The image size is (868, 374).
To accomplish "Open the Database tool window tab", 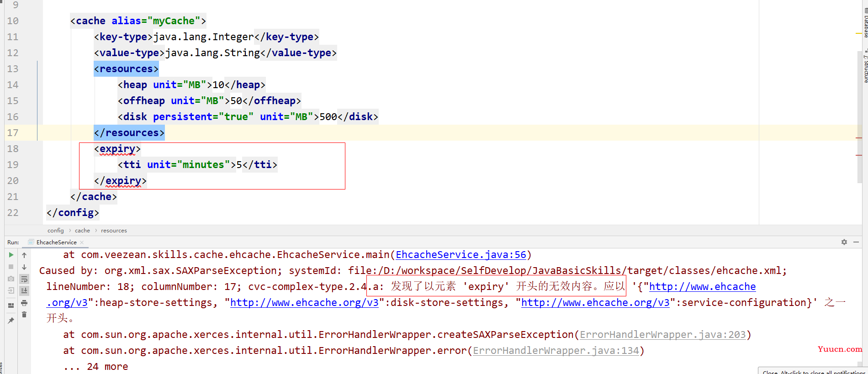I will [x=865, y=23].
